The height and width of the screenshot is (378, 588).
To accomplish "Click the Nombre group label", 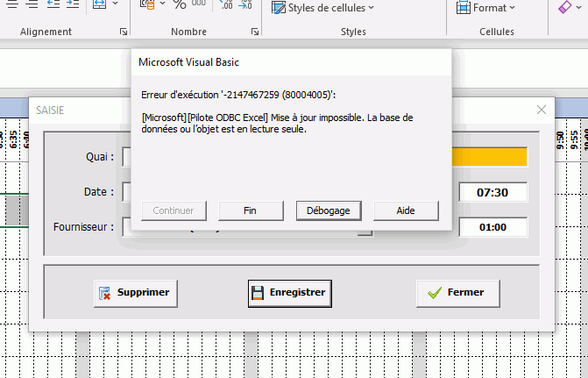I will [189, 32].
